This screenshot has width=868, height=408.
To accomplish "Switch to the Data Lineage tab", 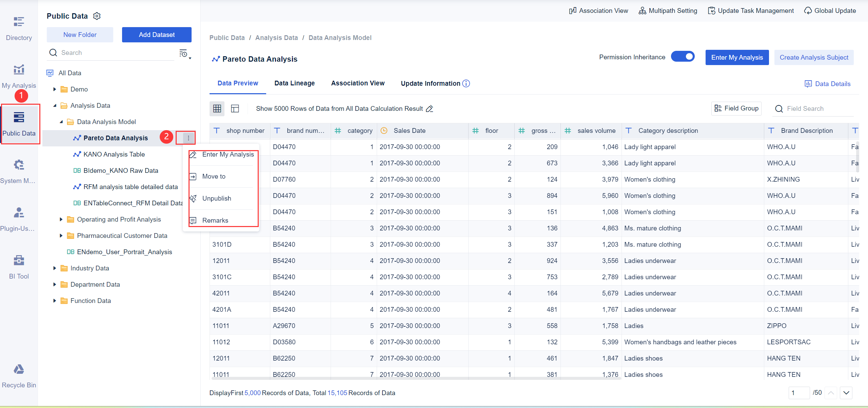I will pyautogui.click(x=294, y=83).
